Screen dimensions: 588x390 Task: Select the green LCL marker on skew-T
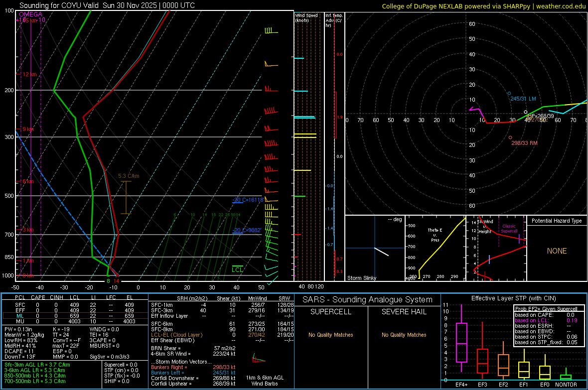(x=237, y=269)
